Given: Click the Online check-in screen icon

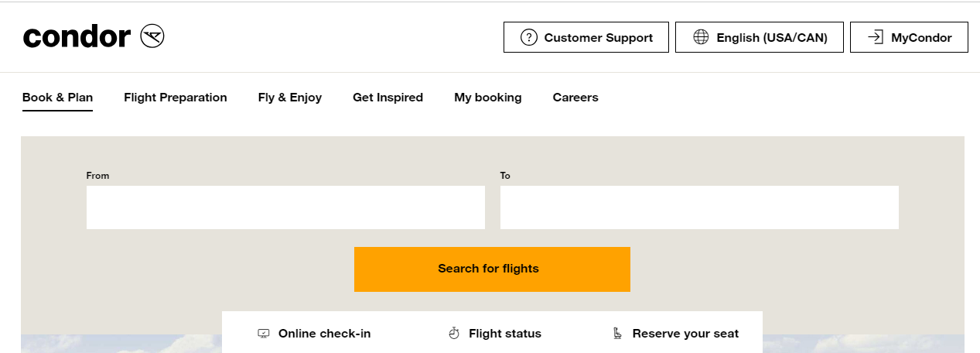Looking at the screenshot, I should 264,334.
